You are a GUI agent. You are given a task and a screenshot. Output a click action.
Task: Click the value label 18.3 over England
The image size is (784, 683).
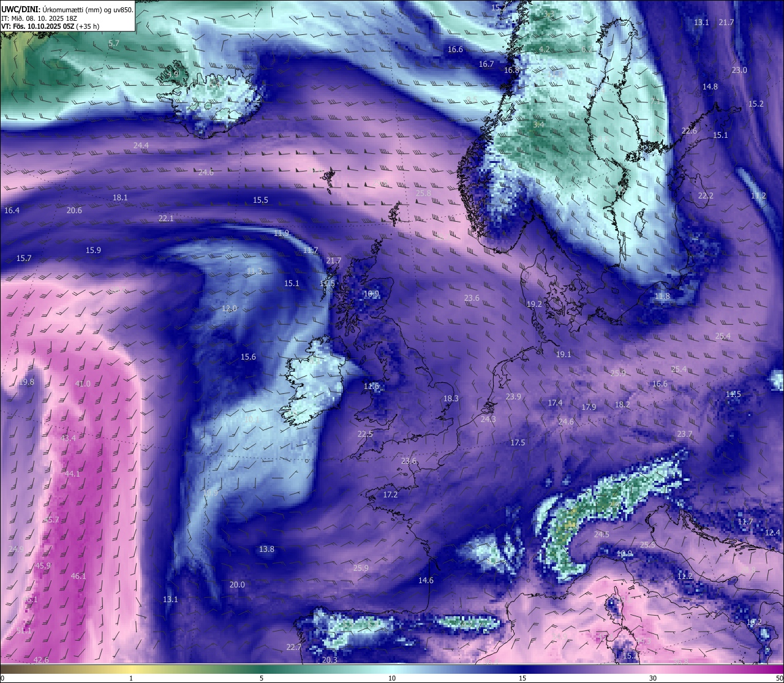tap(451, 398)
